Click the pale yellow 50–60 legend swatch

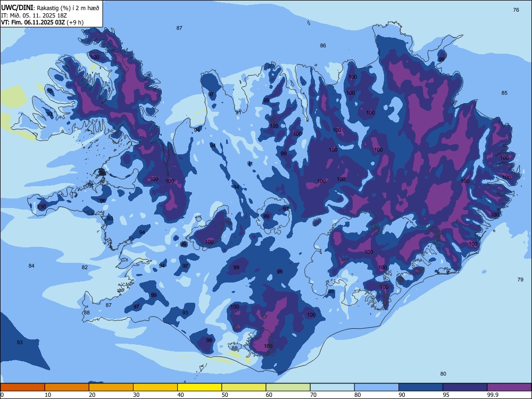coord(244,387)
